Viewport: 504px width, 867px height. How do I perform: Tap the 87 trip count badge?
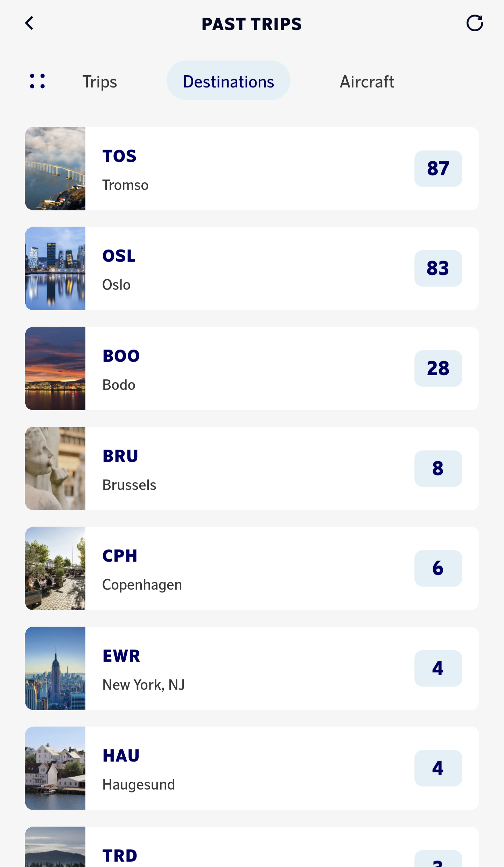pos(438,169)
